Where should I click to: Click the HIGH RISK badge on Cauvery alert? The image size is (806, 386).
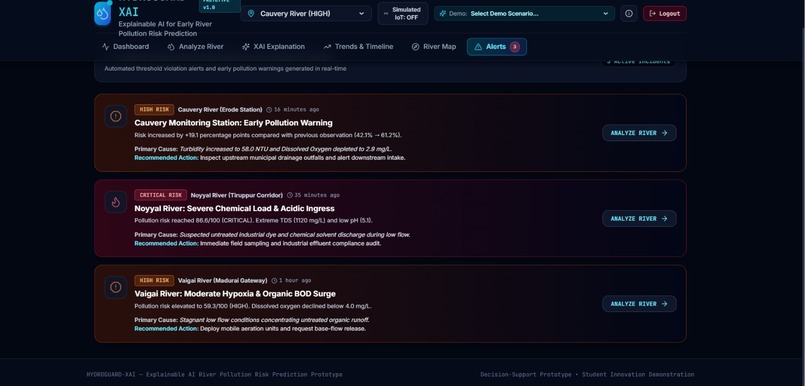point(154,109)
